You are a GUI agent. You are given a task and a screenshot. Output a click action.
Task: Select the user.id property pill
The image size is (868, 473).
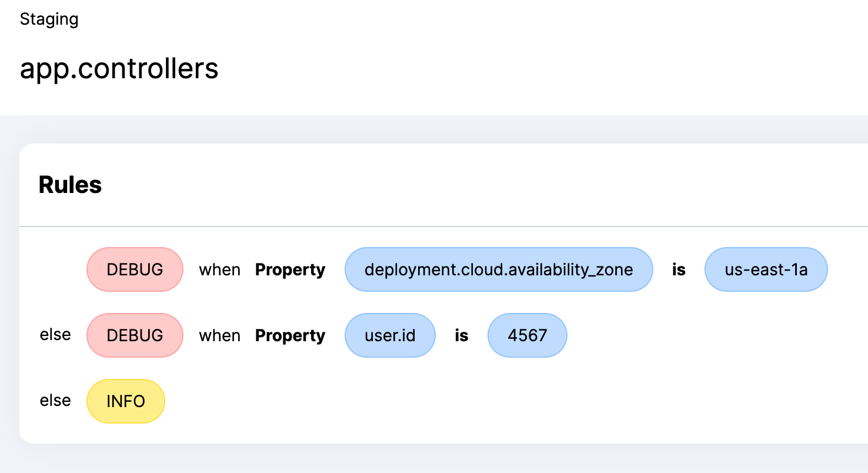point(390,335)
